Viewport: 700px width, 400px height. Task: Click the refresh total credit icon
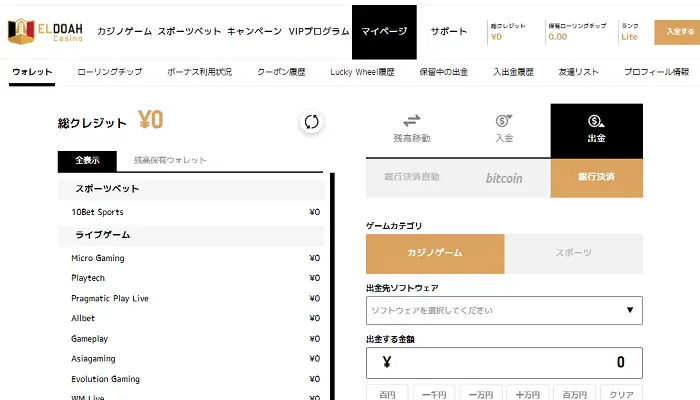point(311,122)
